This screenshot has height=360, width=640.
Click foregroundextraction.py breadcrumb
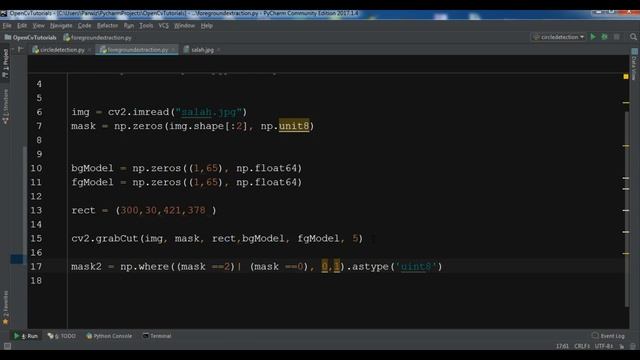click(98, 38)
